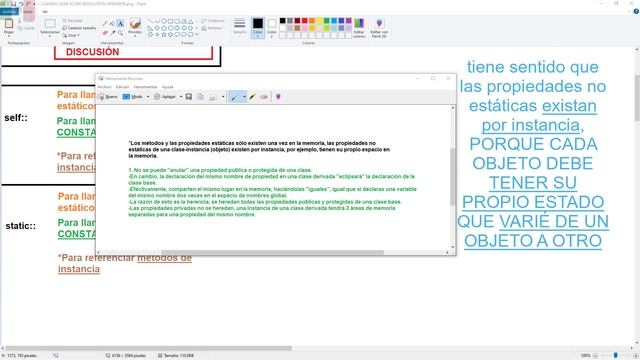Click the Pegar paste icon in Paint
Screen dimensions: 640x360
point(9,24)
